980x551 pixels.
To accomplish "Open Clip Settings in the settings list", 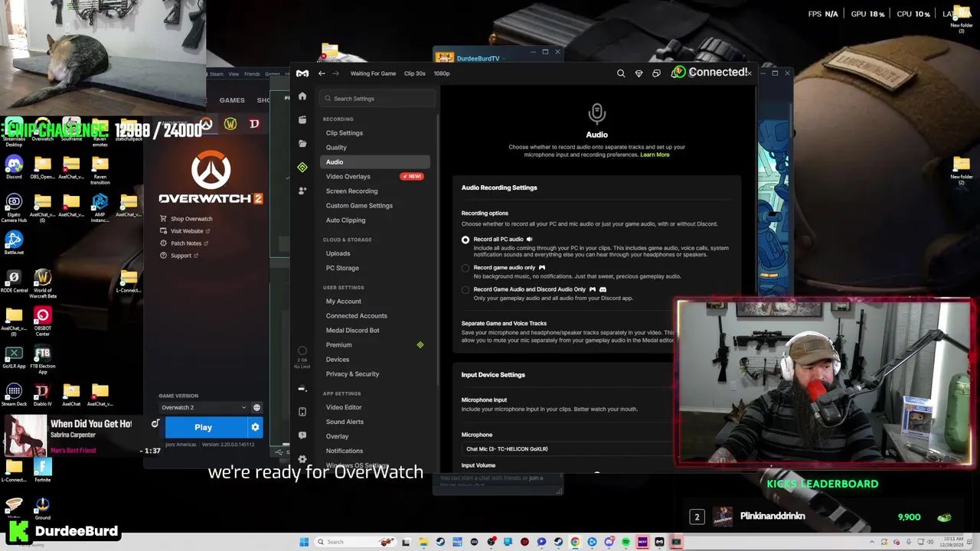I will [x=345, y=133].
